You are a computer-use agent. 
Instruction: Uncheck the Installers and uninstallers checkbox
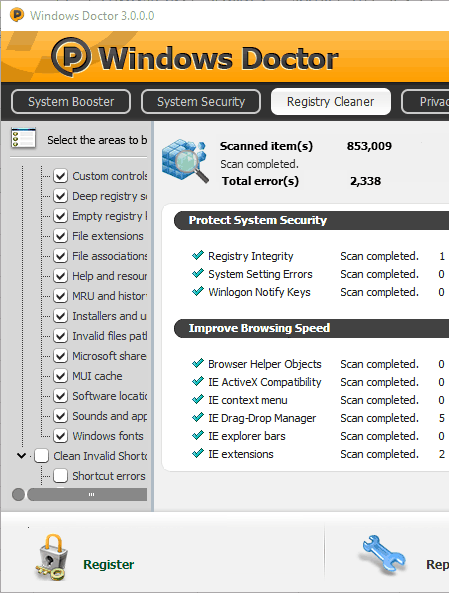pos(61,316)
